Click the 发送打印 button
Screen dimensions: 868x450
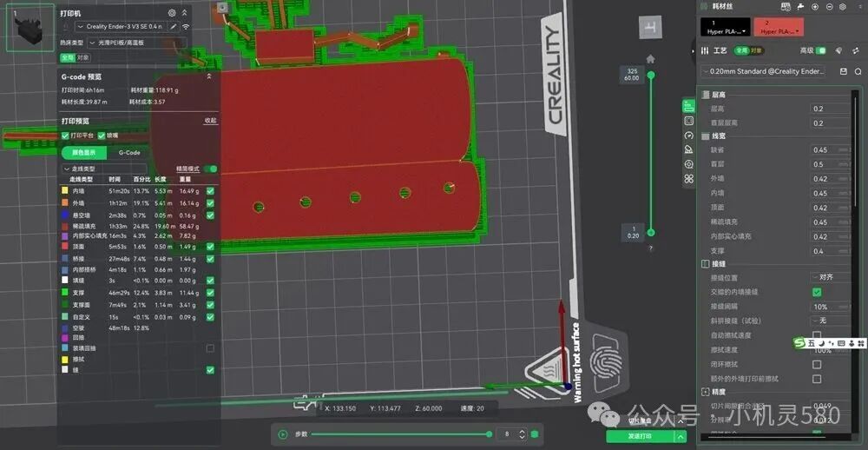pyautogui.click(x=640, y=437)
